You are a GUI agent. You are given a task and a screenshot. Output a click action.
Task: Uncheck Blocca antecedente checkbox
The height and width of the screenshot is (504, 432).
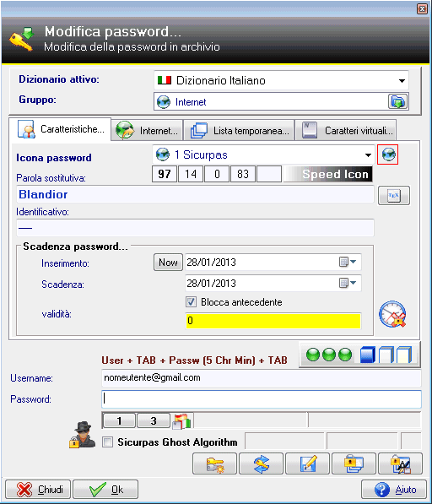pyautogui.click(x=191, y=302)
